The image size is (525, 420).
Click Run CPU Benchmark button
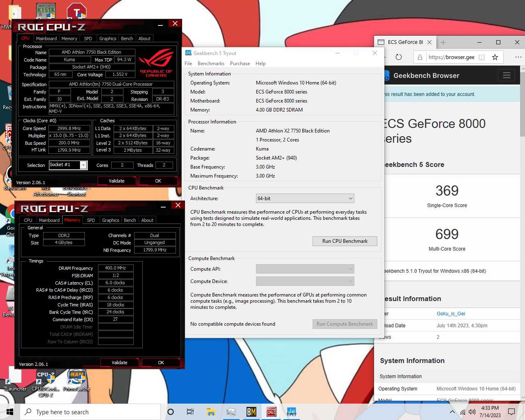click(345, 241)
